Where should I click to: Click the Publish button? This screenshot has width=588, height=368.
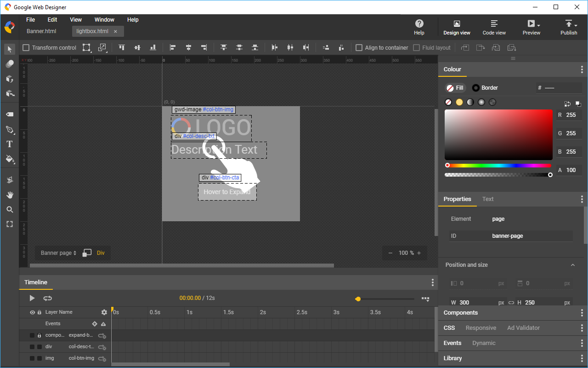[x=568, y=27]
